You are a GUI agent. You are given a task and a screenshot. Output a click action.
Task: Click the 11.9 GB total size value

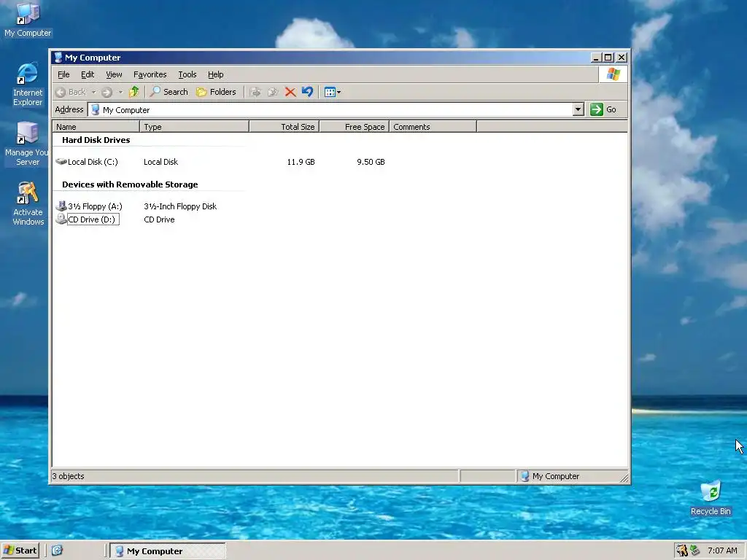301,162
